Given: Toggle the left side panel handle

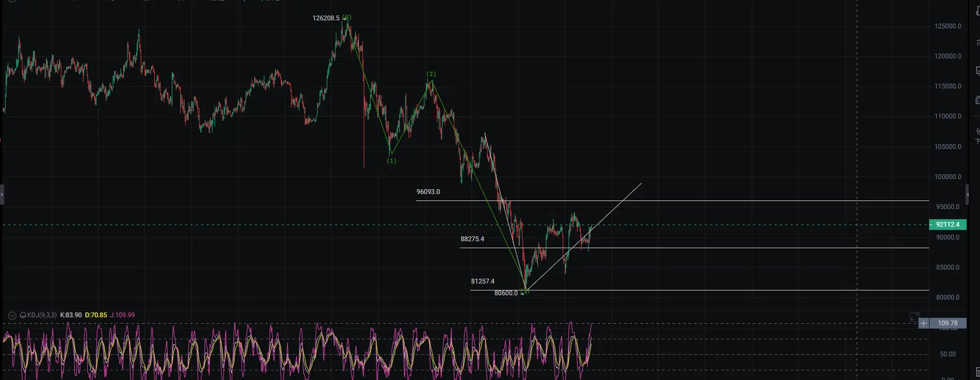Looking at the screenshot, I should point(2,195).
